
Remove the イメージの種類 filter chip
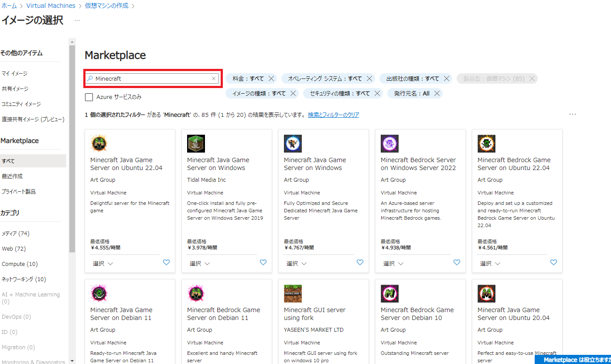click(293, 93)
